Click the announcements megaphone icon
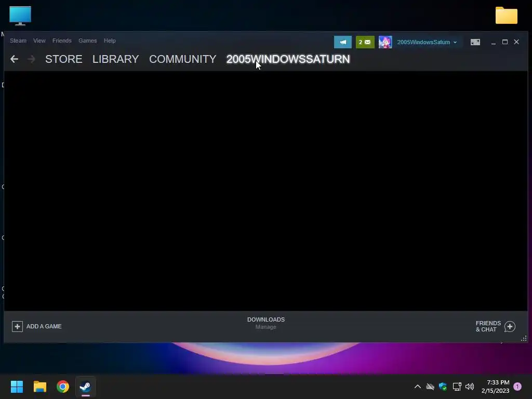Screen dimensions: 532x399 [x=343, y=42]
